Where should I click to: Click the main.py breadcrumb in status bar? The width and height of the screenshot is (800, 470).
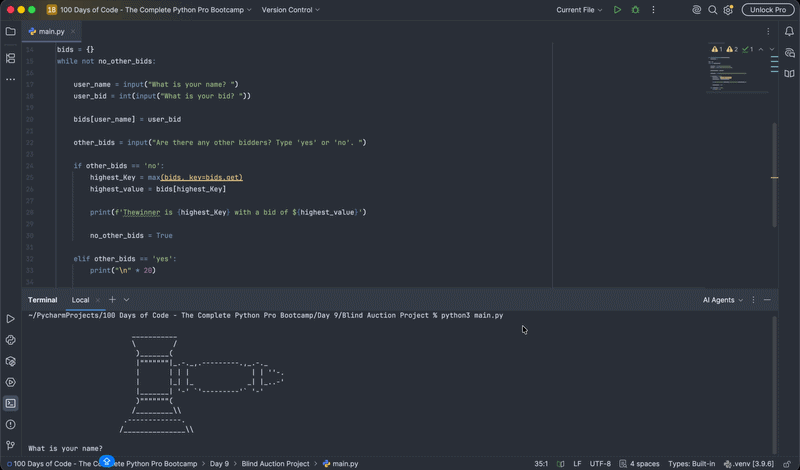(x=341, y=464)
